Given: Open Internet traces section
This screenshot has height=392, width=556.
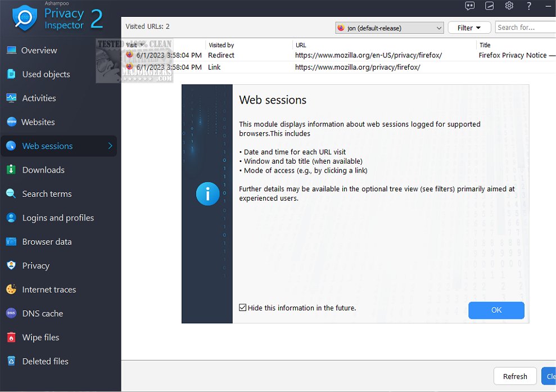Looking at the screenshot, I should pos(49,290).
